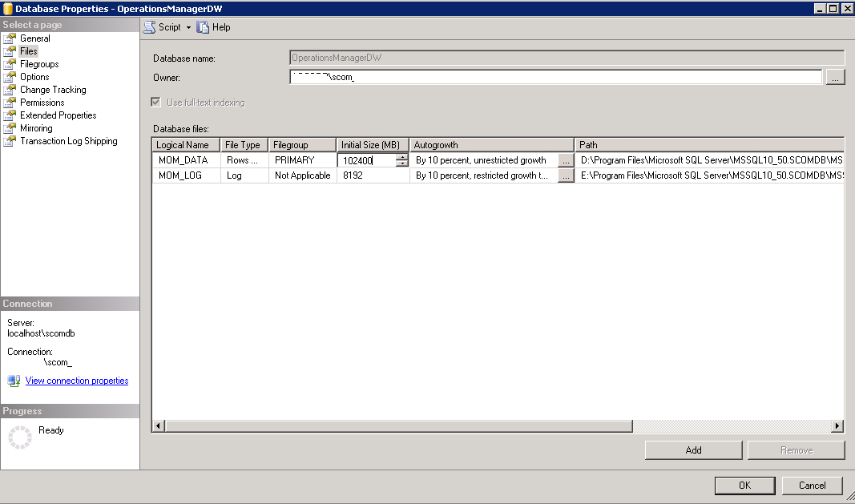Image resolution: width=855 pixels, height=504 pixels.
Task: Click the MOM_DATA Rows file type cell
Action: pos(244,160)
